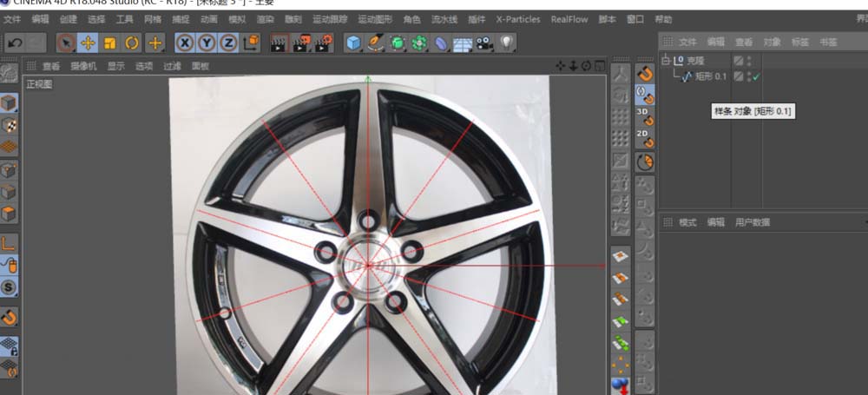The image size is (868, 395).
Task: Open the spline pen tool icon
Action: 375,43
